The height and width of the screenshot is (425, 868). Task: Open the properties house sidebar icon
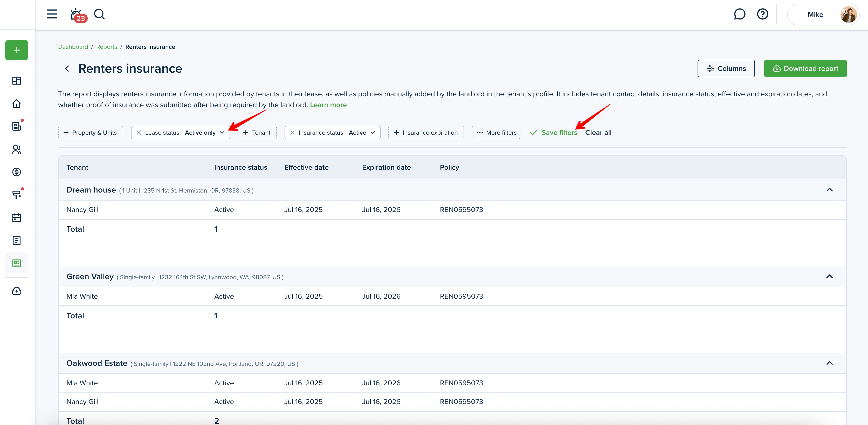[x=17, y=104]
